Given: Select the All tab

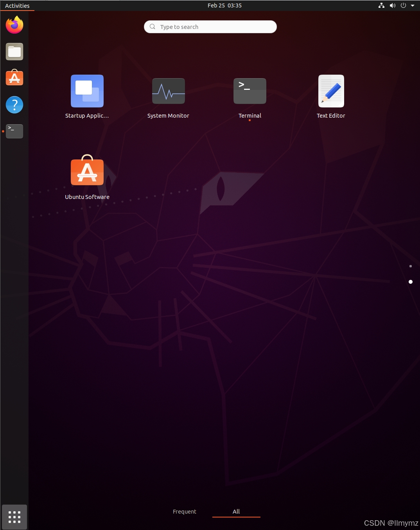Looking at the screenshot, I should point(236,511).
